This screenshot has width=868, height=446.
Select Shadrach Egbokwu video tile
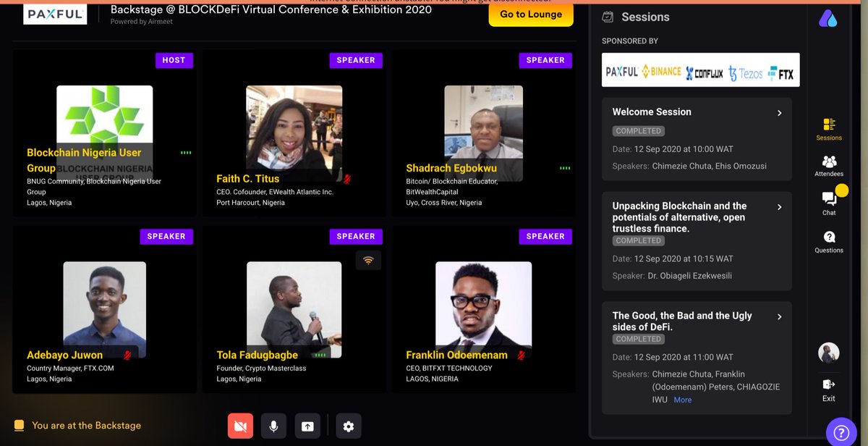point(483,132)
